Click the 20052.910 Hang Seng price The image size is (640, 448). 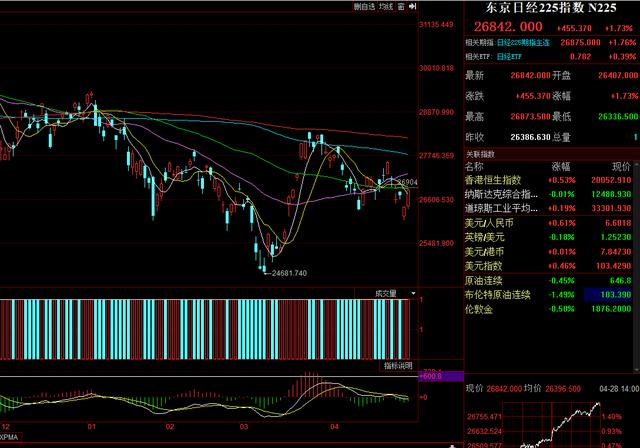click(611, 180)
